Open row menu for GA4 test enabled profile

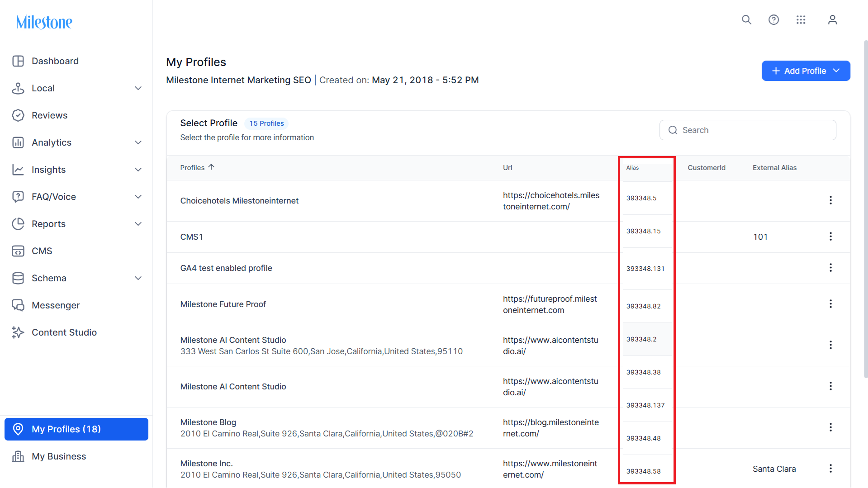pyautogui.click(x=830, y=268)
